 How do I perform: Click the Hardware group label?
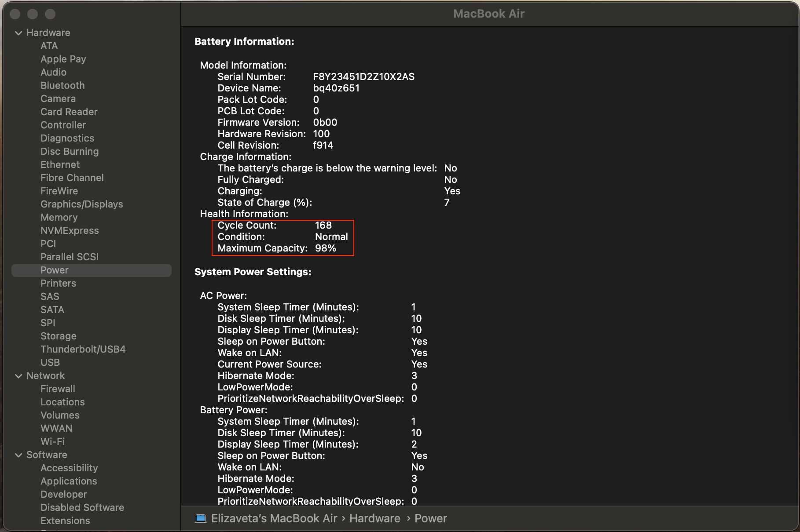click(x=48, y=33)
